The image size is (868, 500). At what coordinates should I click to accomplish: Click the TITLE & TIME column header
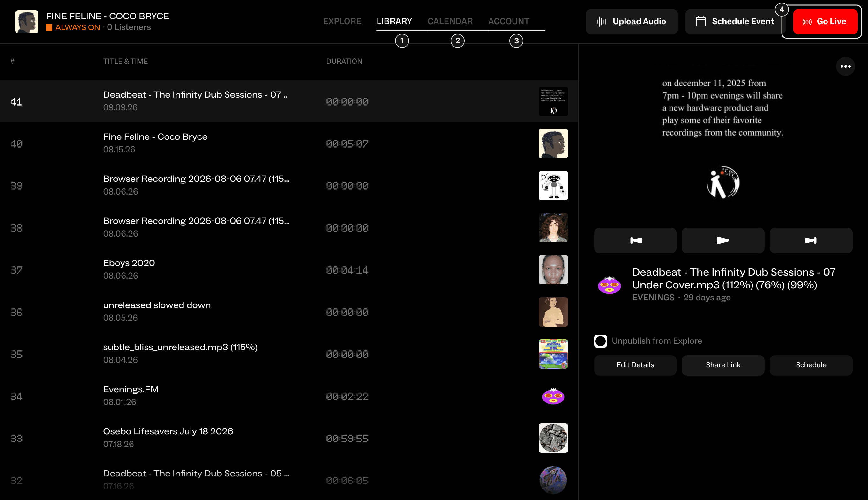pyautogui.click(x=125, y=61)
